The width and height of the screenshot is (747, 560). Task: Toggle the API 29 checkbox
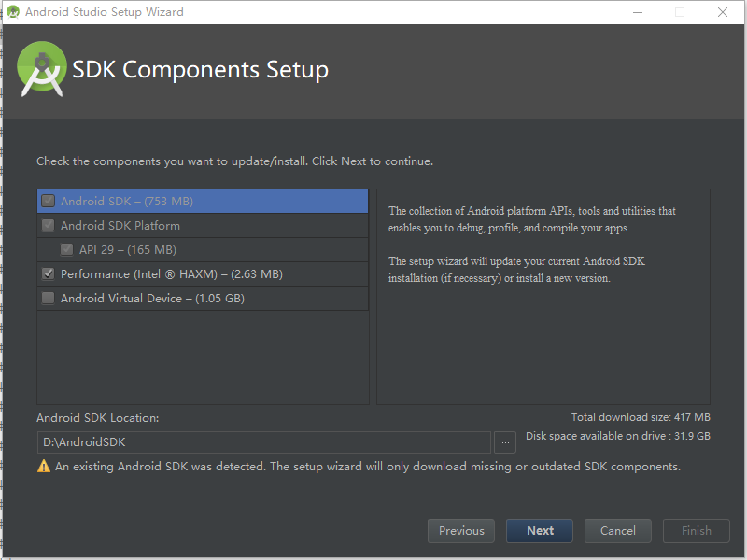65,248
